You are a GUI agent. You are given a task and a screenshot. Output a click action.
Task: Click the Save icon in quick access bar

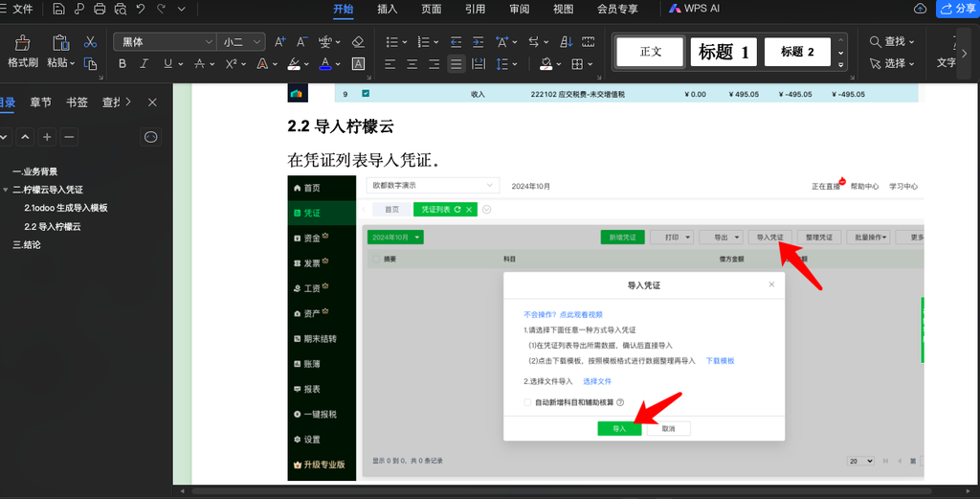coord(58,9)
